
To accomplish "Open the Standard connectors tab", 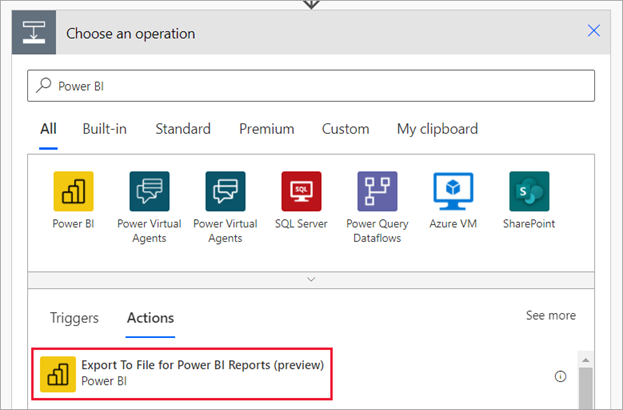I will click(183, 129).
